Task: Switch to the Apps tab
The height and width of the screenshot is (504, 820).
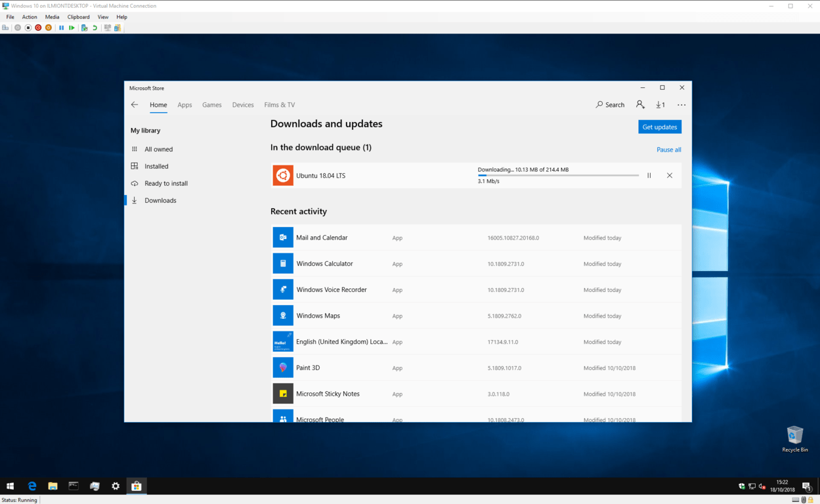Action: pos(184,105)
